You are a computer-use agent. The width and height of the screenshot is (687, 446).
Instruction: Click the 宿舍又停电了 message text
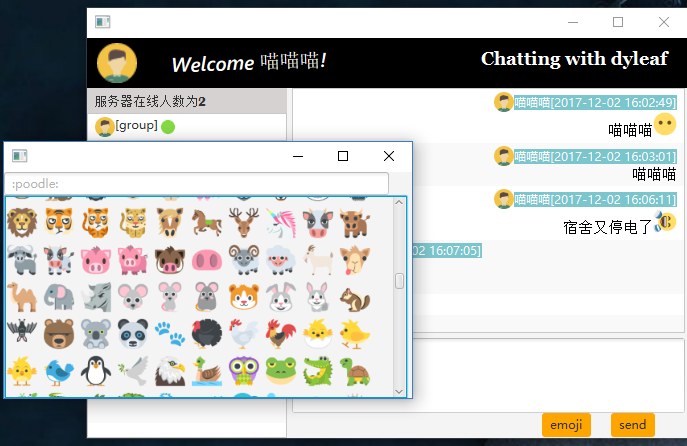[608, 227]
